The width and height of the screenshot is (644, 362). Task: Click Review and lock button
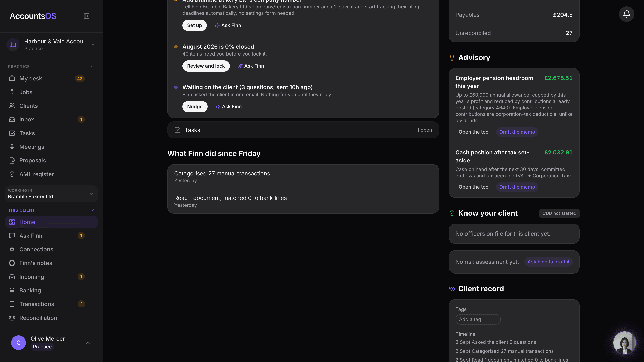206,66
